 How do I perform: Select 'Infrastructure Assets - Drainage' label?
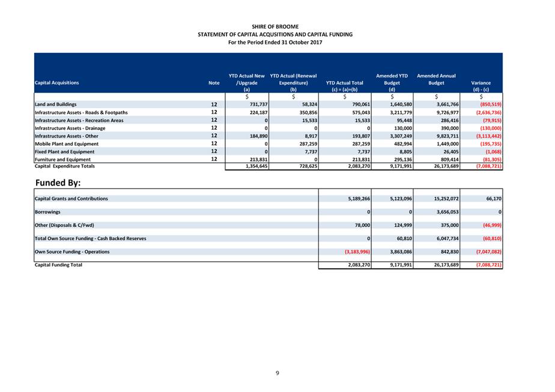70,128
